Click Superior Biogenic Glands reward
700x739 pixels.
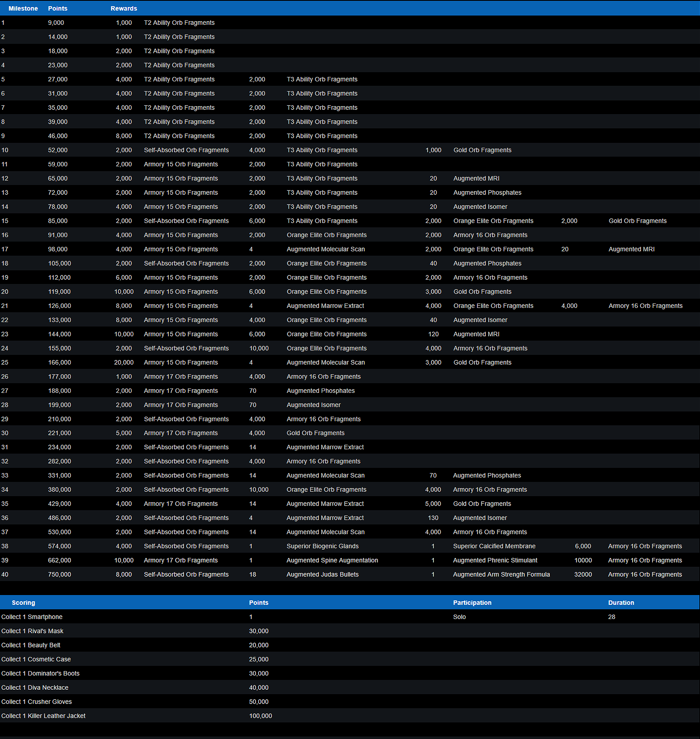click(x=322, y=546)
